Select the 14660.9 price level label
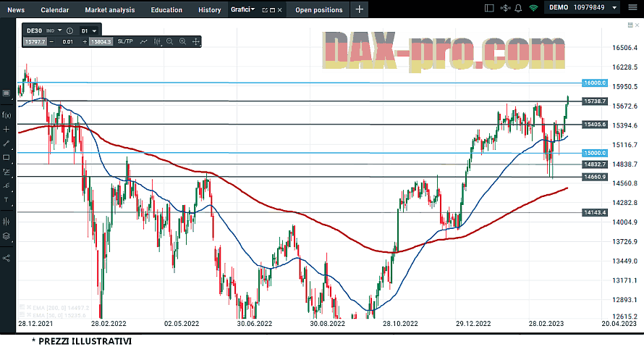The height and width of the screenshot is (347, 644). click(594, 177)
